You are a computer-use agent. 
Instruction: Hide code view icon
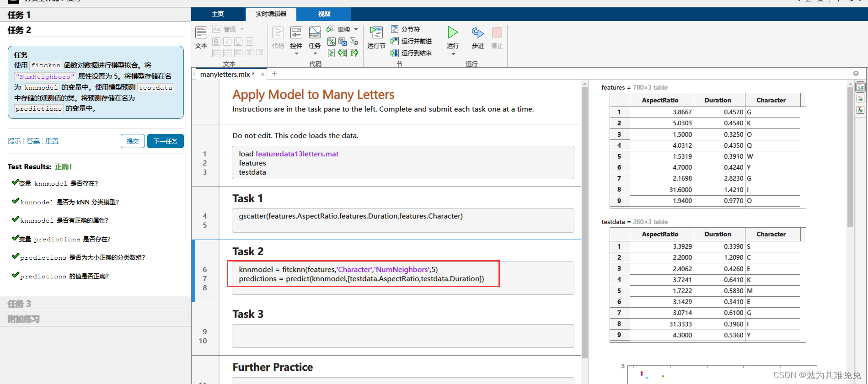pos(860,110)
